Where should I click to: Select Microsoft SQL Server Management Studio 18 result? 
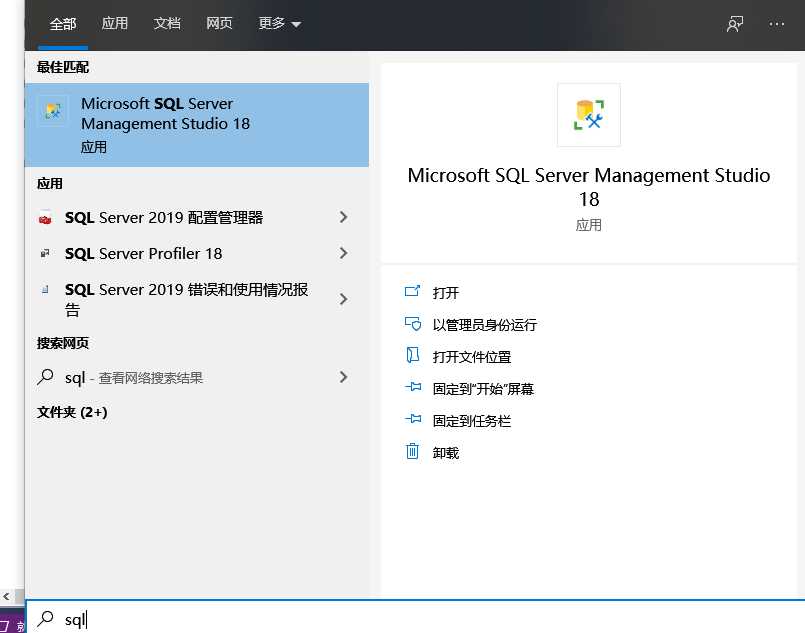pos(197,125)
